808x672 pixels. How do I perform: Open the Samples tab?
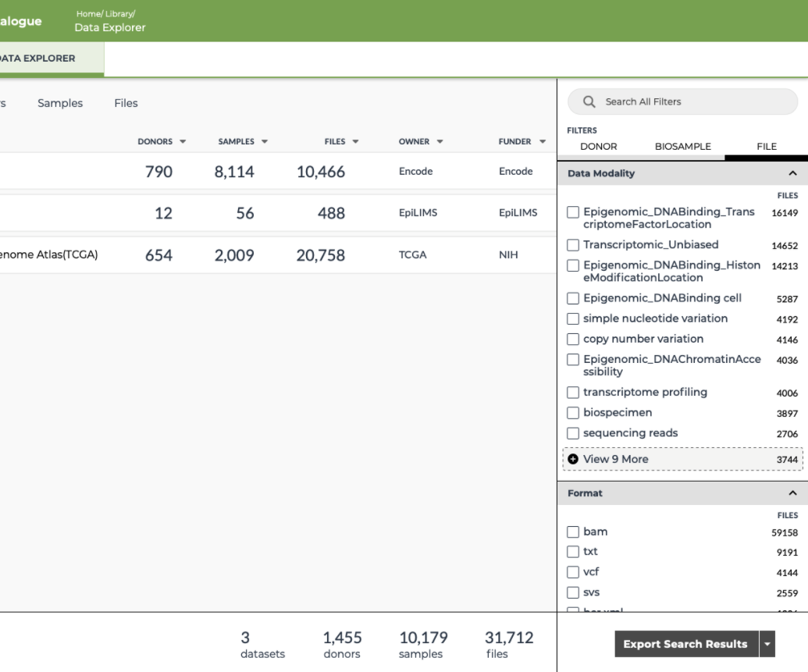coord(60,103)
